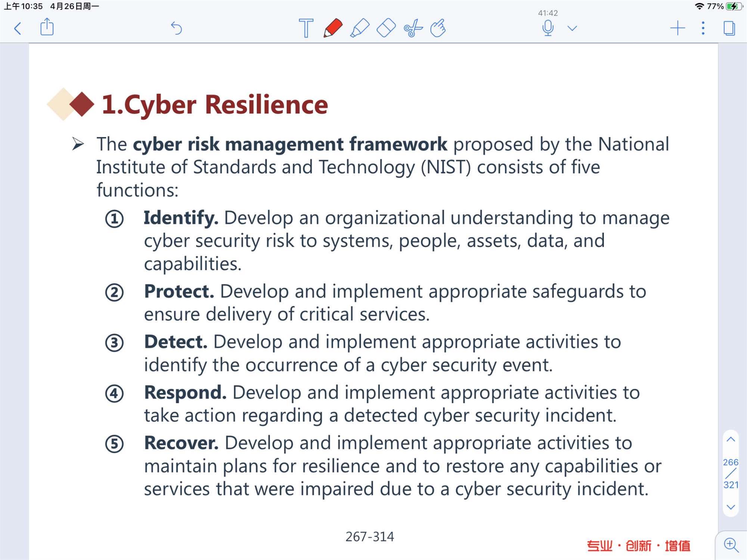Open the page view icon
Image resolution: width=747 pixels, height=560 pixels.
(x=729, y=28)
